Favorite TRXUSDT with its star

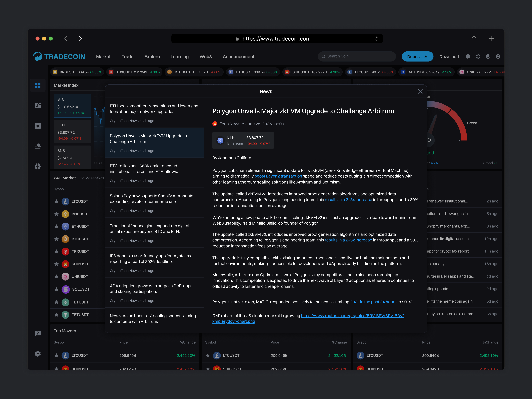(x=57, y=252)
